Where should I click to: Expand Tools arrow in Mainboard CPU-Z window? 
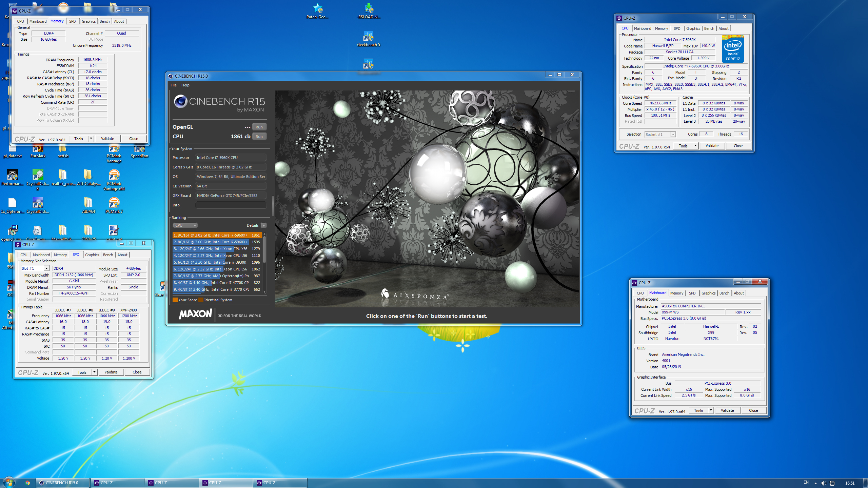(711, 410)
